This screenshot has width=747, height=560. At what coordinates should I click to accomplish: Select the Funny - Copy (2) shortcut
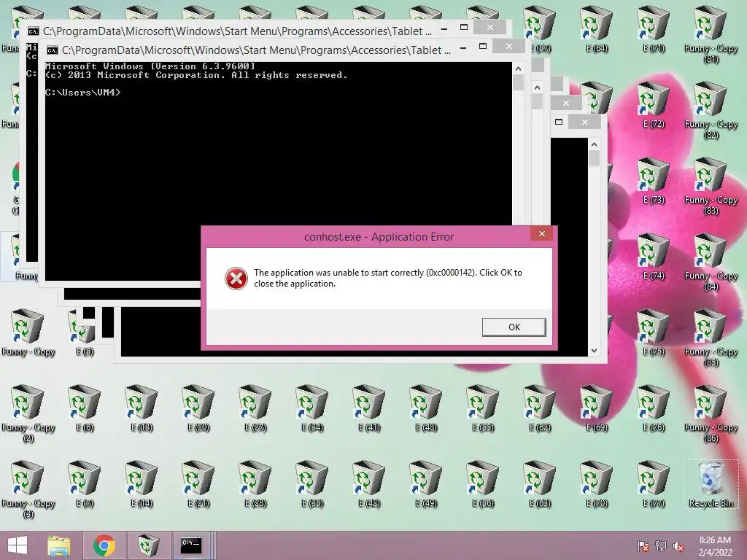(x=28, y=413)
